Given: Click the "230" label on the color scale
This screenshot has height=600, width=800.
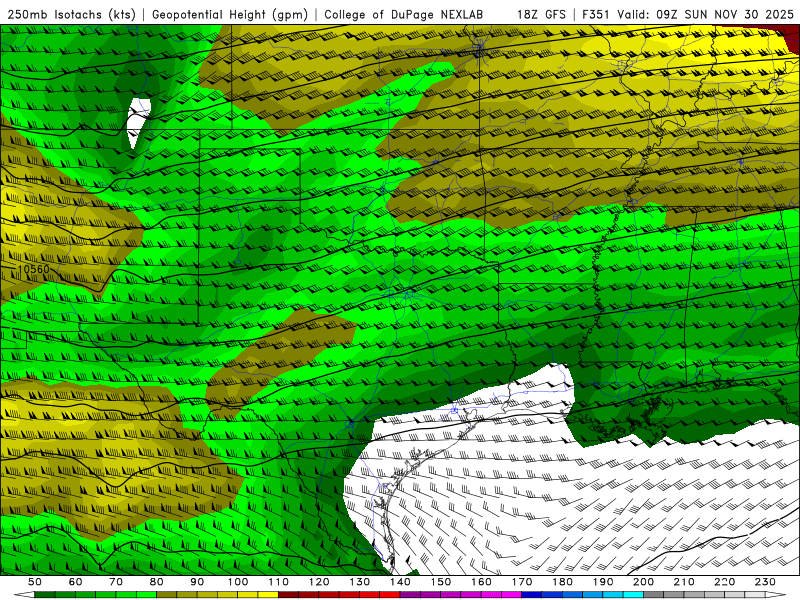Looking at the screenshot, I should 766,582.
